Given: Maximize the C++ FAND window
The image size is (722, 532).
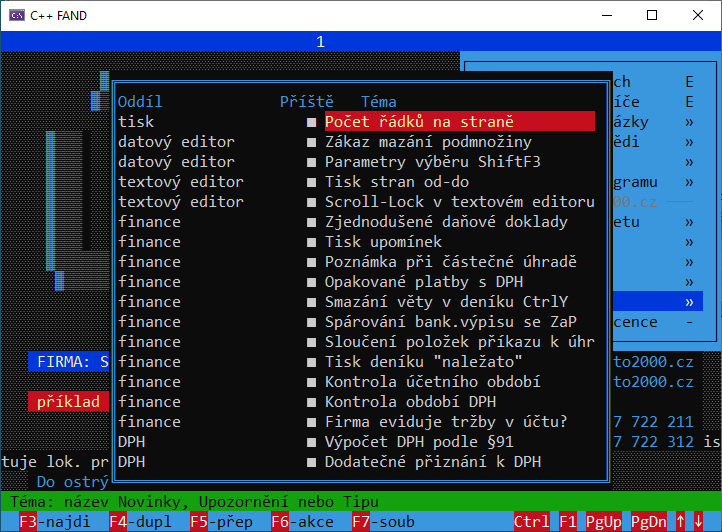Looking at the screenshot, I should pyautogui.click(x=652, y=15).
